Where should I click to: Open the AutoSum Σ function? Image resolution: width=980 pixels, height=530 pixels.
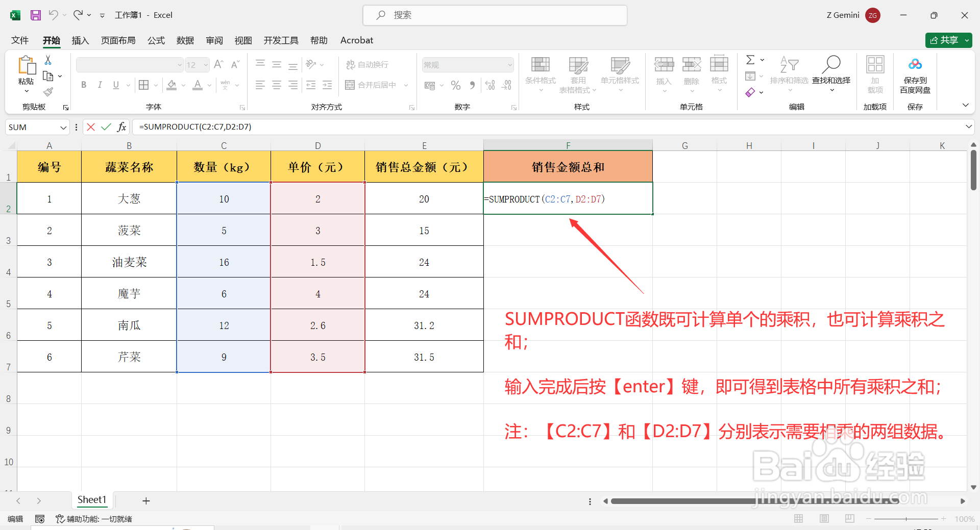(x=750, y=60)
